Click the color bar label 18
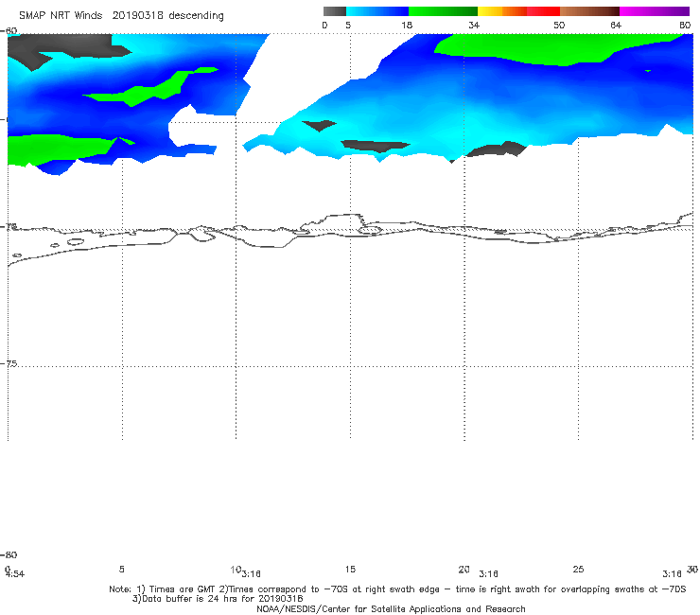Screen dimensions: 700x615 407,25
